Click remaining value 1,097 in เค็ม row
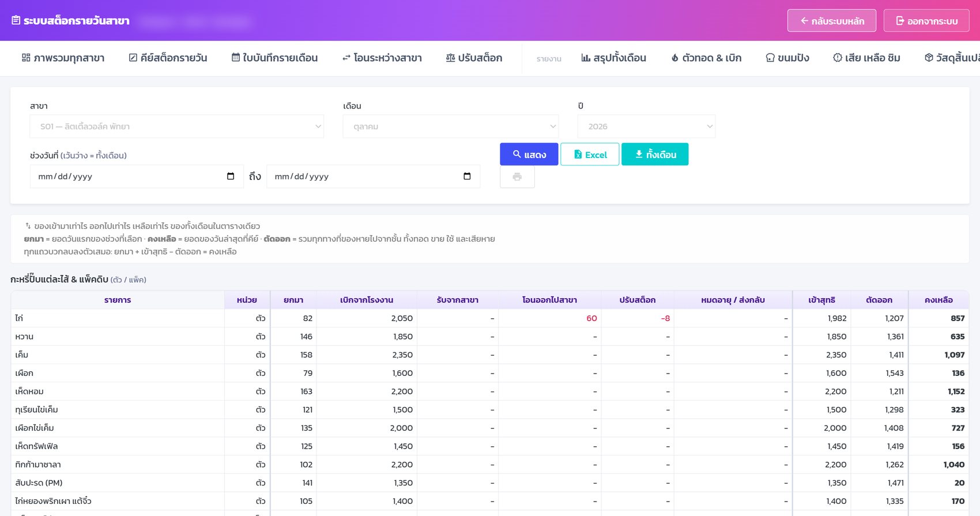 point(954,355)
